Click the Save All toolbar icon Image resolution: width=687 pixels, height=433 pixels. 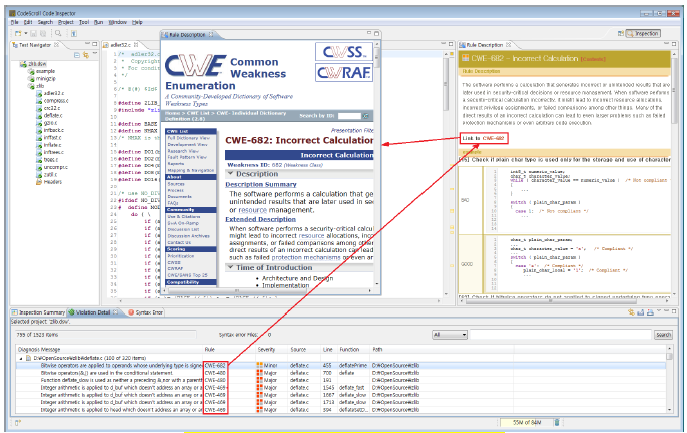[42, 33]
